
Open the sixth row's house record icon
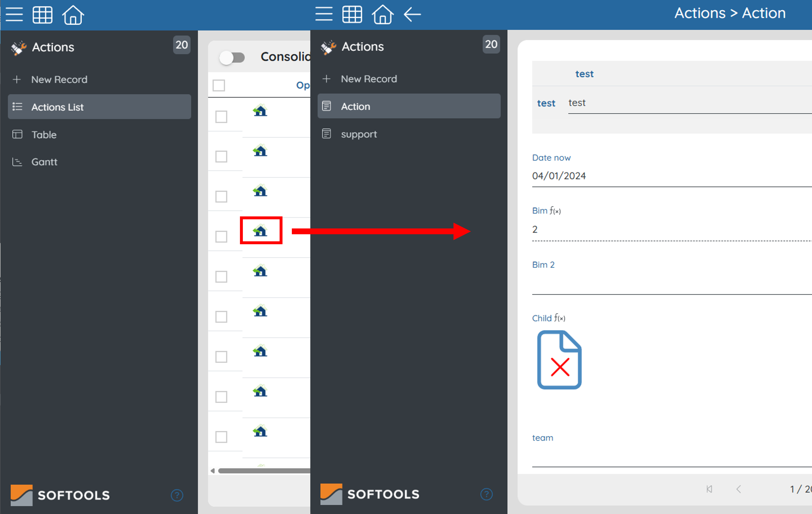tap(260, 311)
